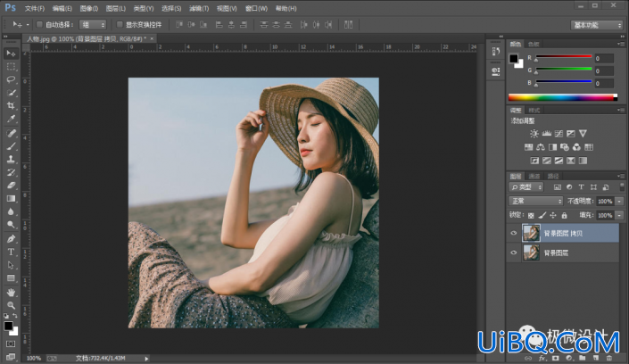Select the History Brush tool

tap(11, 172)
